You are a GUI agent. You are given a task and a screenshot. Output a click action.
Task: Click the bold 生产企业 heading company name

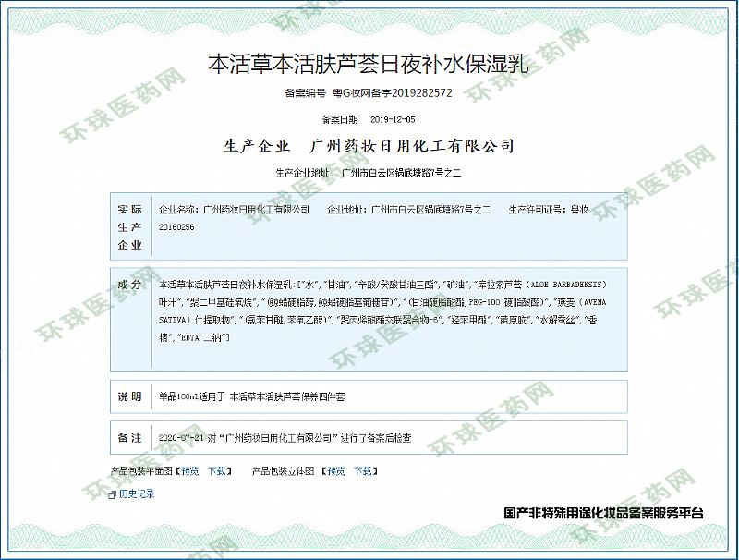coord(411,146)
